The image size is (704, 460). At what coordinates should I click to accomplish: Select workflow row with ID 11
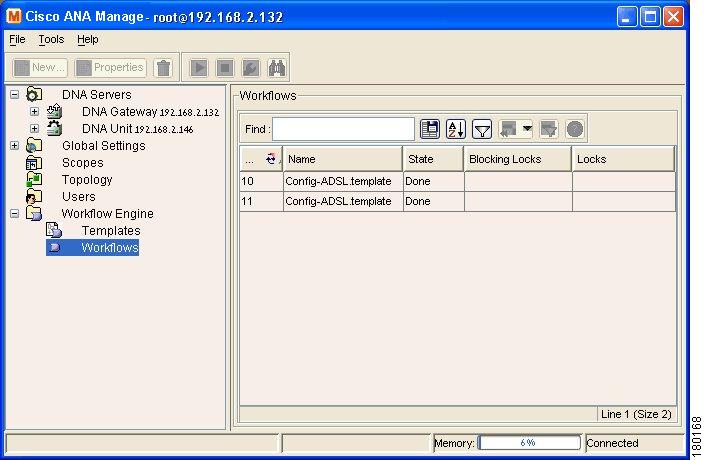point(458,201)
